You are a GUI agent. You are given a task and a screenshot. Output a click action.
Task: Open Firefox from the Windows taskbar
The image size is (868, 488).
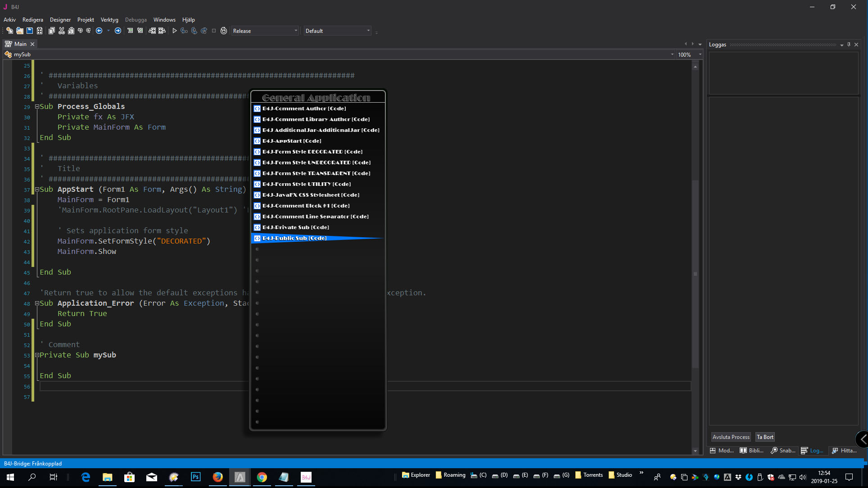tap(217, 477)
